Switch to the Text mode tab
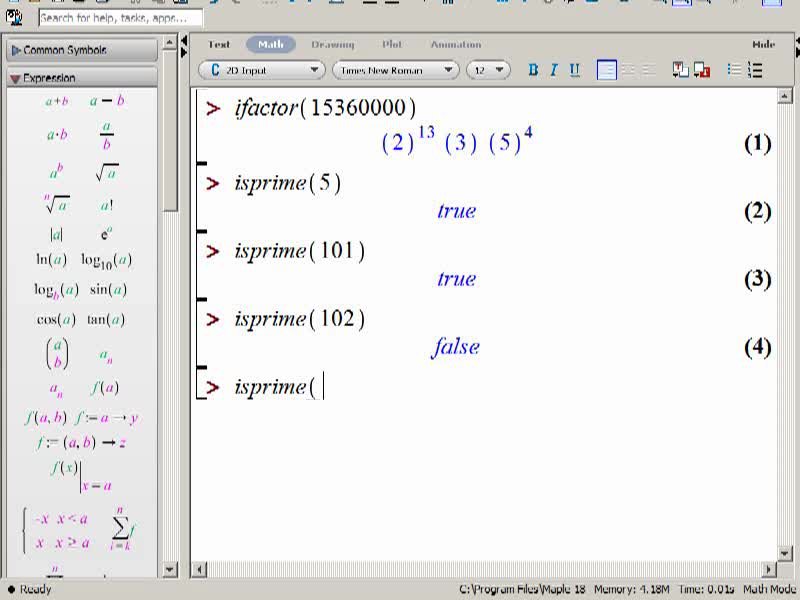Screen dimensions: 800x600 point(219,44)
